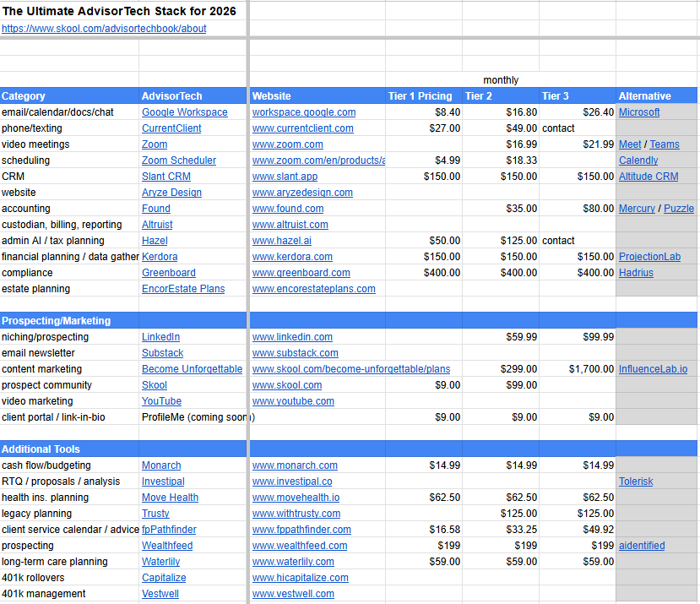Open www.hicapitalize.com link
700x604 pixels.
click(x=301, y=578)
